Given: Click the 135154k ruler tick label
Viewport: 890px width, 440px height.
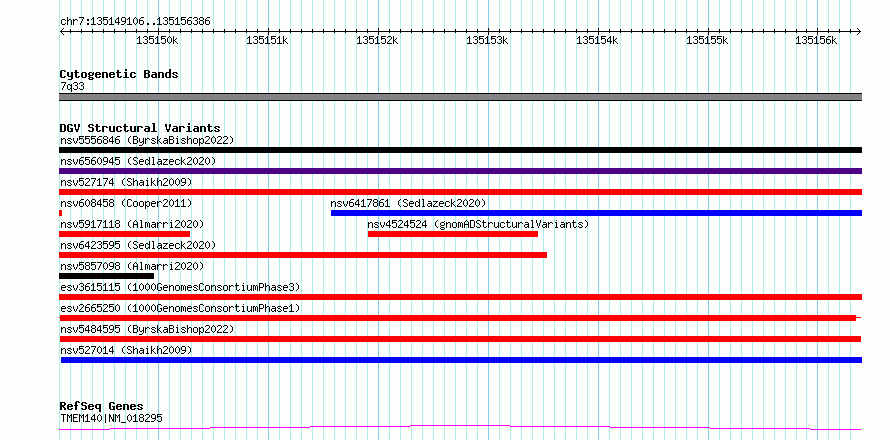Looking at the screenshot, I should pos(598,41).
